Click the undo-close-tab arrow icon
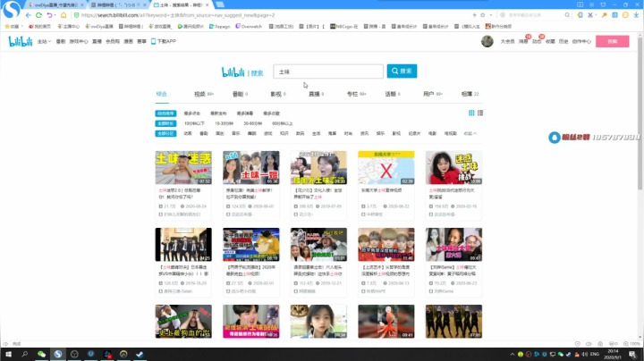Viewport: 644px width, 361px height. coord(49,15)
